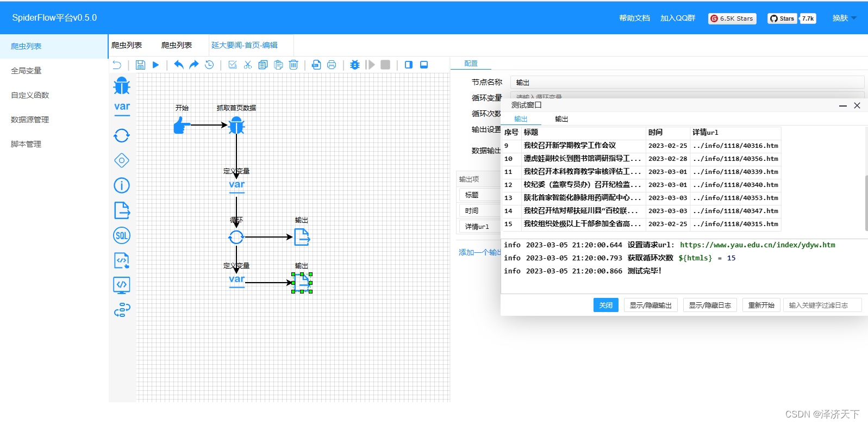Start debug with the bug toolbar icon

pyautogui.click(x=355, y=65)
